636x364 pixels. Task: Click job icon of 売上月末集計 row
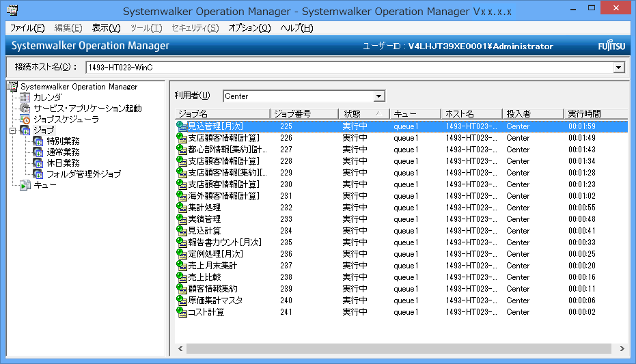tap(182, 266)
